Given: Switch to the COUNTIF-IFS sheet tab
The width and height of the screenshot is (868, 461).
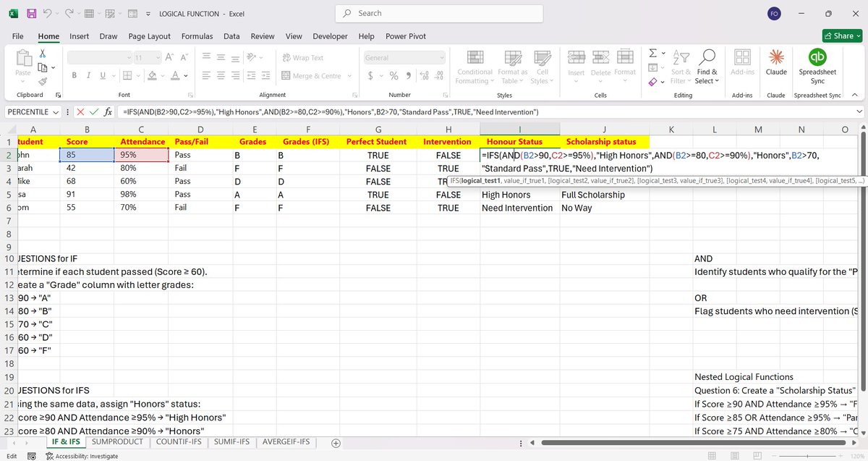Looking at the screenshot, I should tap(178, 442).
